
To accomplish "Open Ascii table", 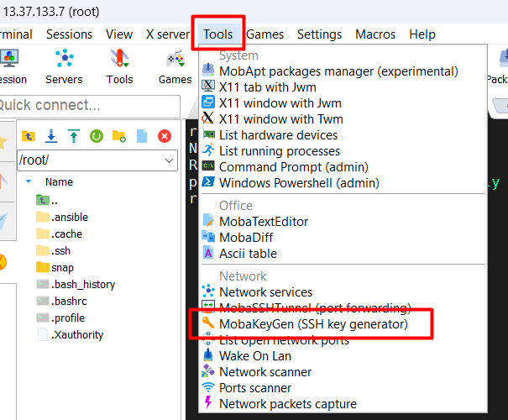I will click(x=343, y=254).
